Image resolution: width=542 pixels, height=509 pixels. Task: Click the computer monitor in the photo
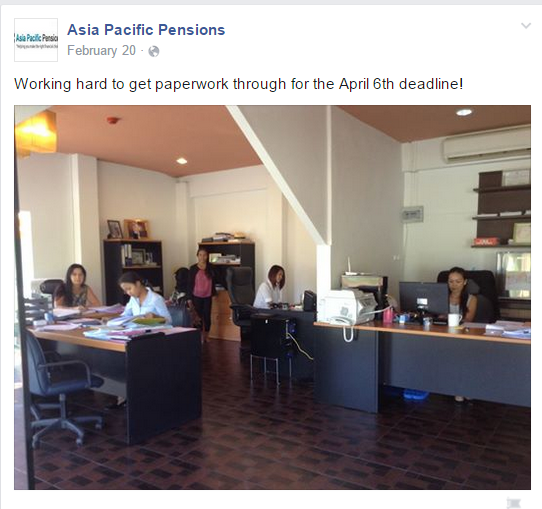point(424,300)
